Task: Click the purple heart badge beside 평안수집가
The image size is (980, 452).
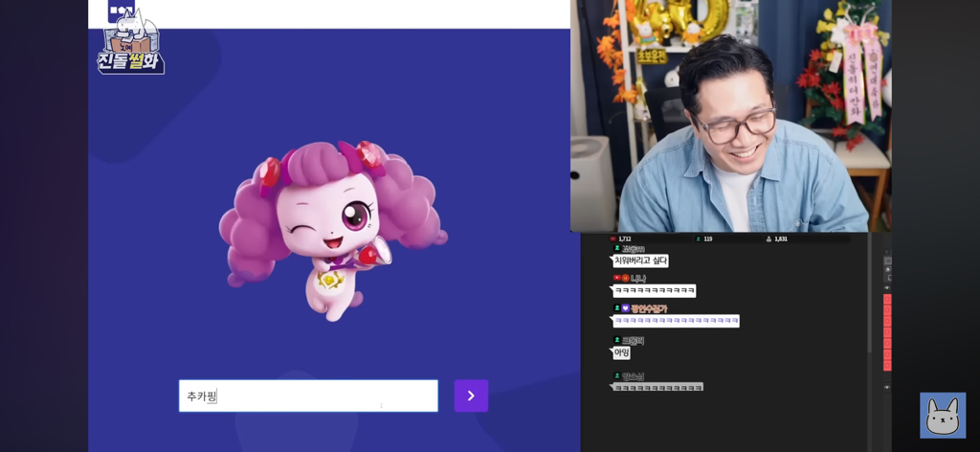Action: point(625,308)
